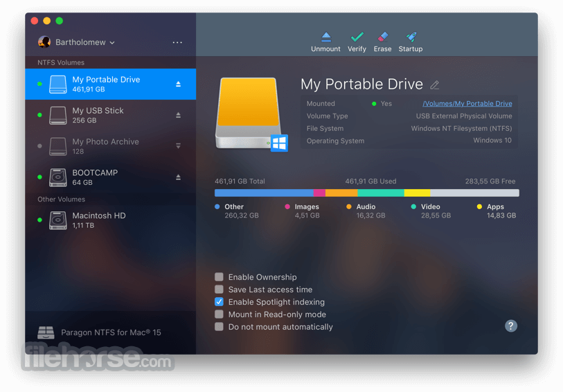Toggle Mount in Read-only mode
The height and width of the screenshot is (392, 563).
coord(219,314)
